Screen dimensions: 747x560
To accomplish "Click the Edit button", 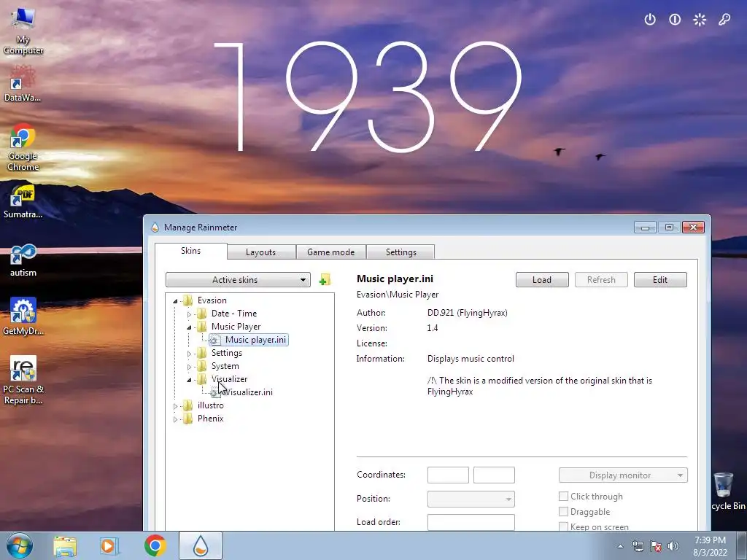I will click(660, 279).
